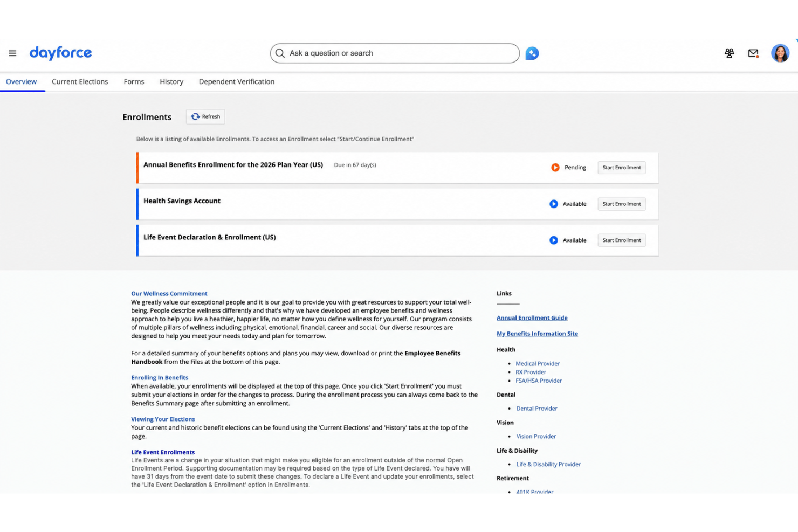Click the Available icon for Health Savings Account
The height and width of the screenshot is (532, 798).
pyautogui.click(x=554, y=204)
